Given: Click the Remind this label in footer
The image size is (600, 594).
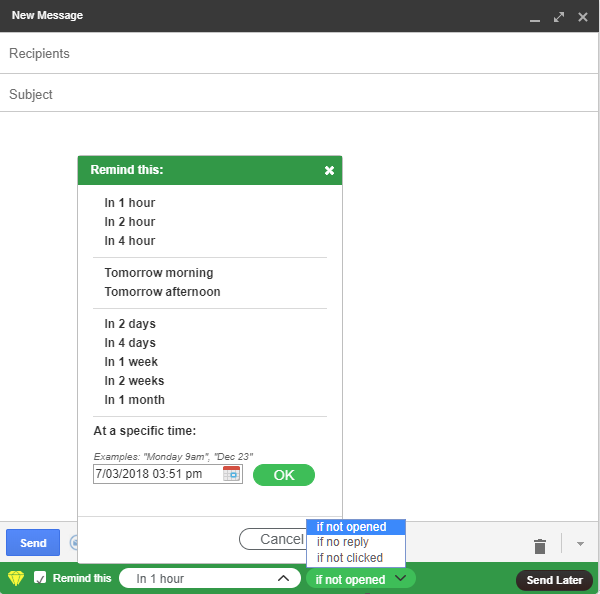Looking at the screenshot, I should tap(82, 578).
